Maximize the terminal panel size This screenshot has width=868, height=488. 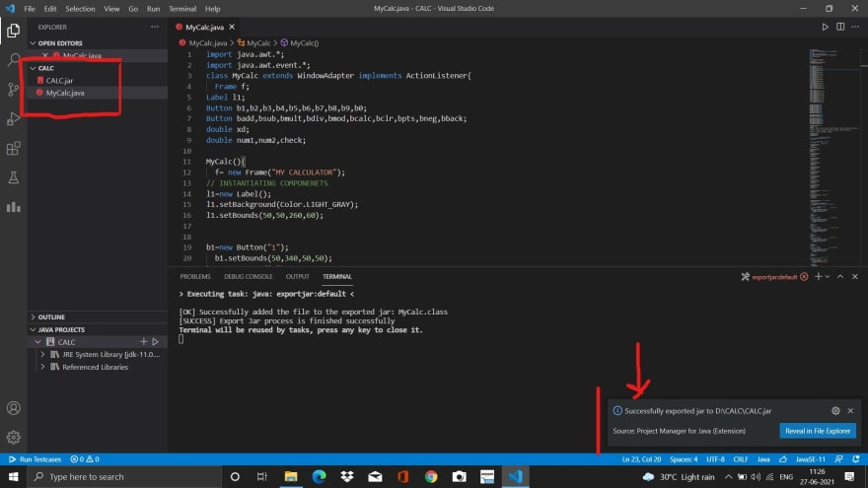tap(840, 277)
